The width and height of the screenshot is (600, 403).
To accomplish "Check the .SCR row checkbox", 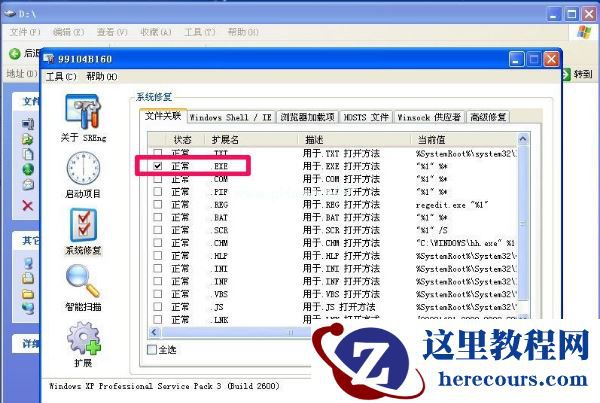I will [x=158, y=230].
